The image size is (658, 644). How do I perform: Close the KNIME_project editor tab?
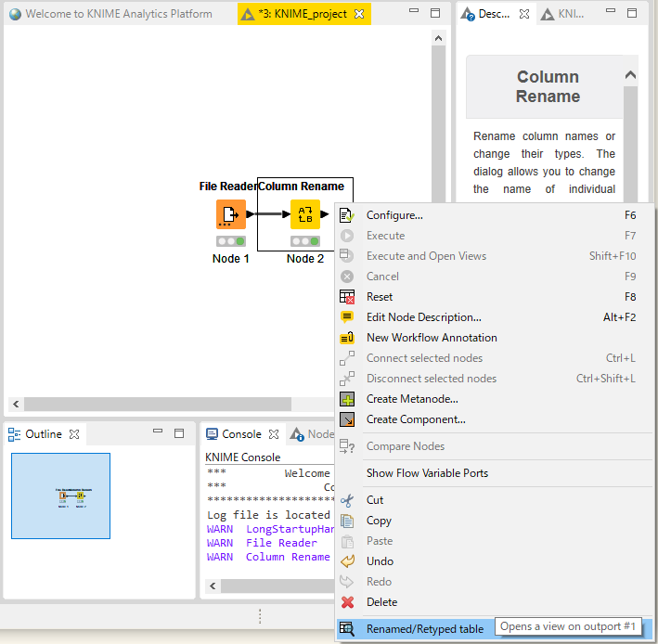point(359,14)
